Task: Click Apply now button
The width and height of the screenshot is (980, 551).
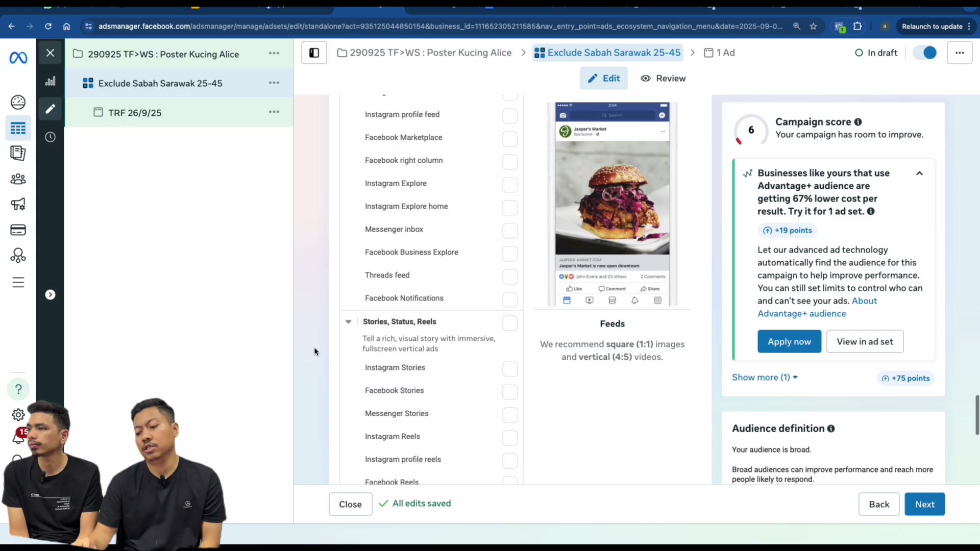Action: [789, 342]
